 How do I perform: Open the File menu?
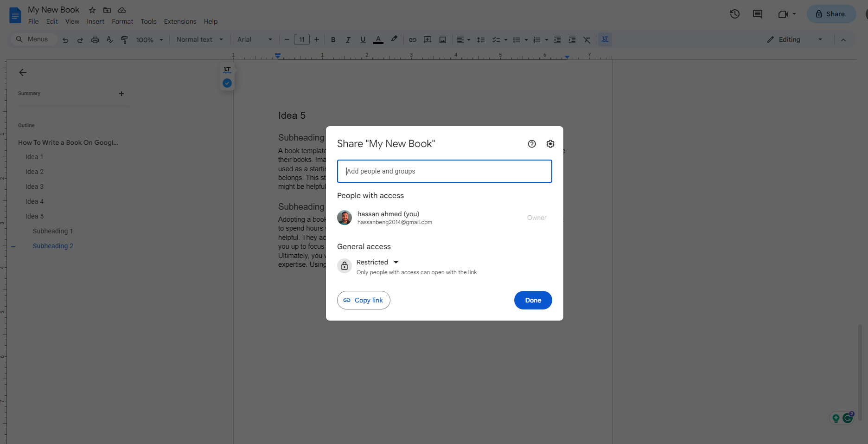[33, 21]
